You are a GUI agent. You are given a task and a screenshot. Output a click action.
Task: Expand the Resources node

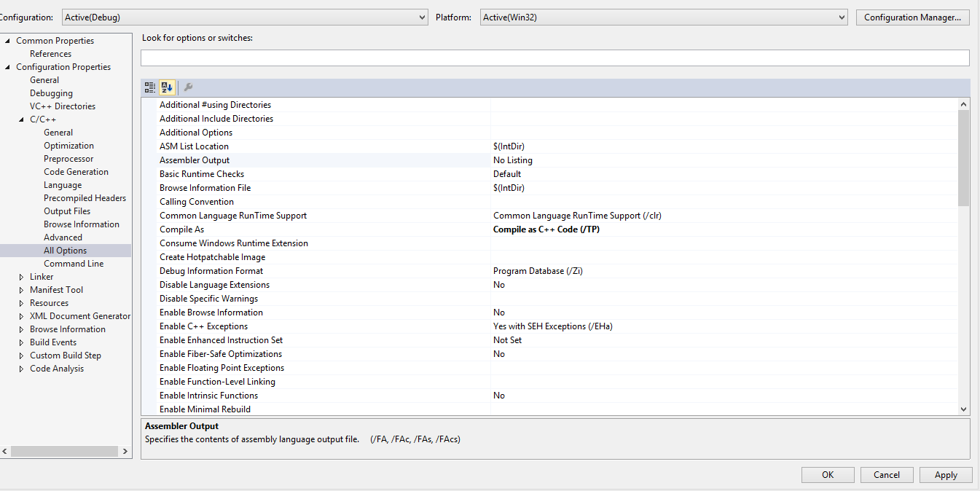tap(22, 303)
